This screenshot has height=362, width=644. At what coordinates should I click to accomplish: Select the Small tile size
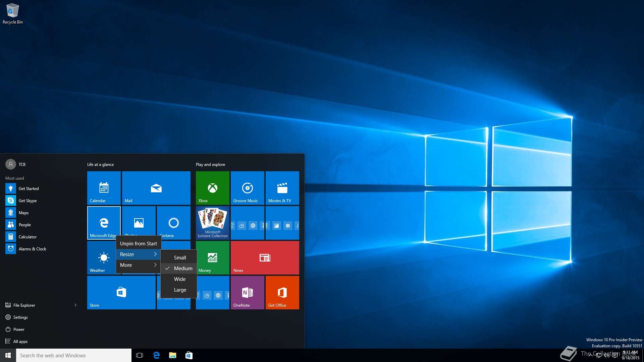179,258
